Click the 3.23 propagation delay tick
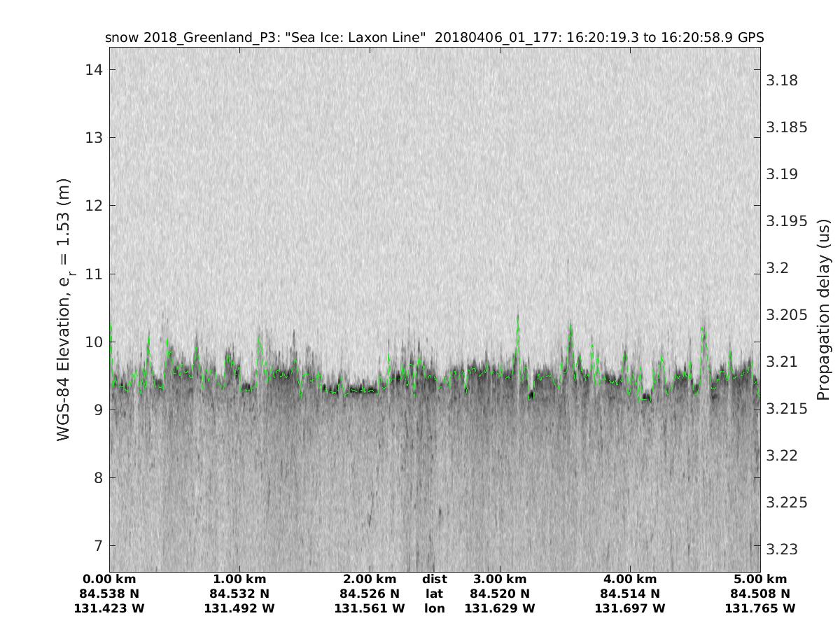 783,549
